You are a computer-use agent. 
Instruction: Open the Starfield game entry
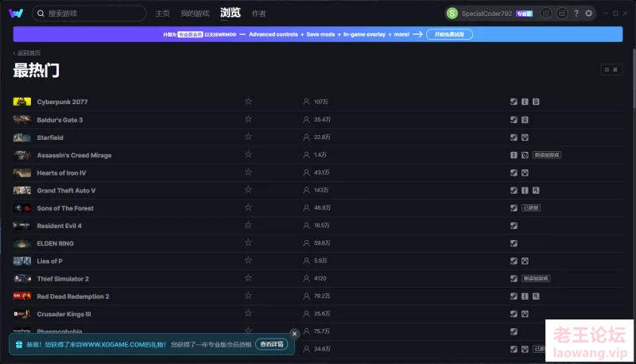coord(50,137)
